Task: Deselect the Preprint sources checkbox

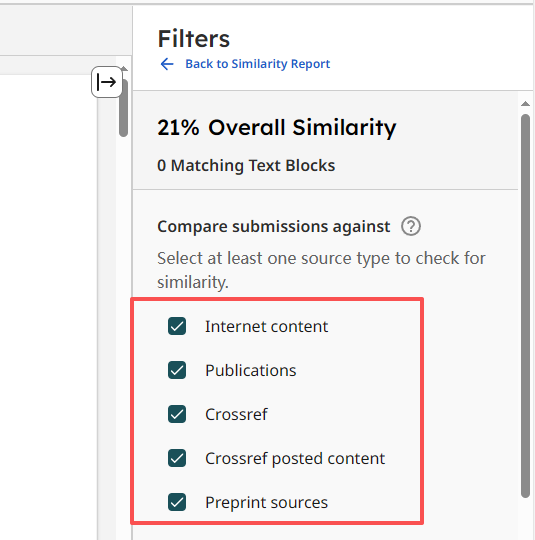Action: point(177,502)
